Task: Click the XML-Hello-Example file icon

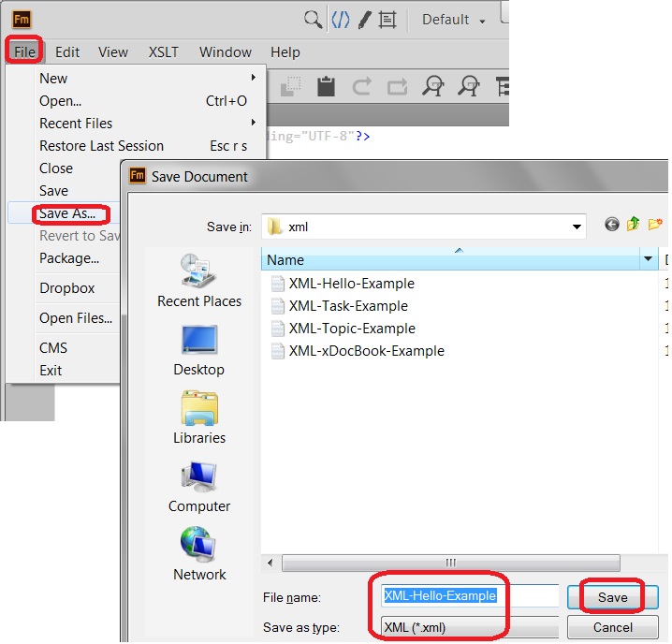Action: click(278, 284)
